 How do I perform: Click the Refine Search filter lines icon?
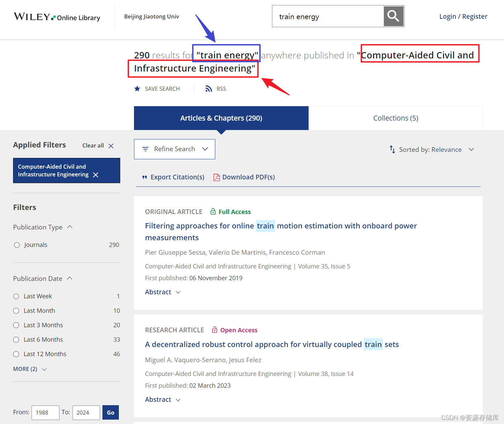coord(145,149)
